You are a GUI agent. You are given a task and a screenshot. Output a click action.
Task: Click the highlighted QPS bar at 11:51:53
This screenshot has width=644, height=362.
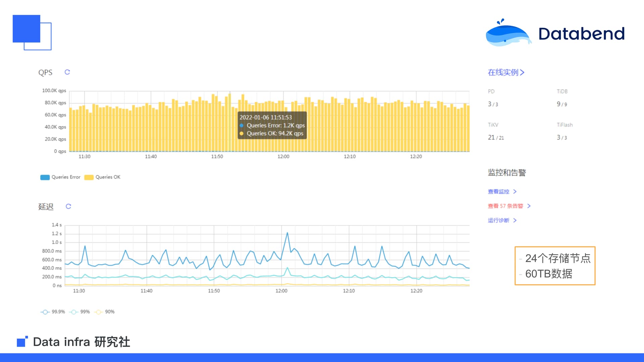pos(230,122)
